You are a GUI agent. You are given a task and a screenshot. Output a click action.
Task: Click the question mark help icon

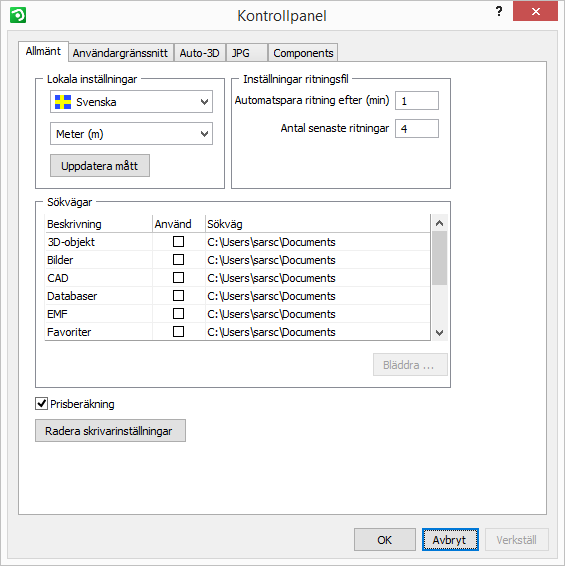click(x=499, y=12)
